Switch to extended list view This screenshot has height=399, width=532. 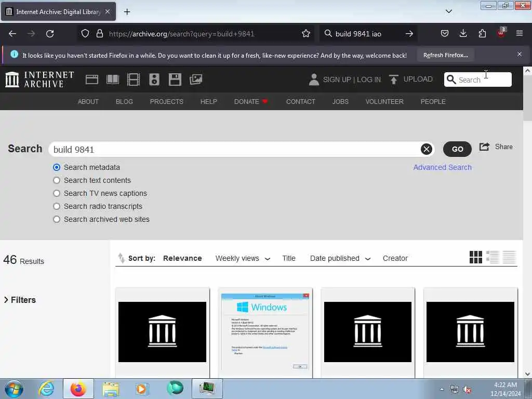493,257
